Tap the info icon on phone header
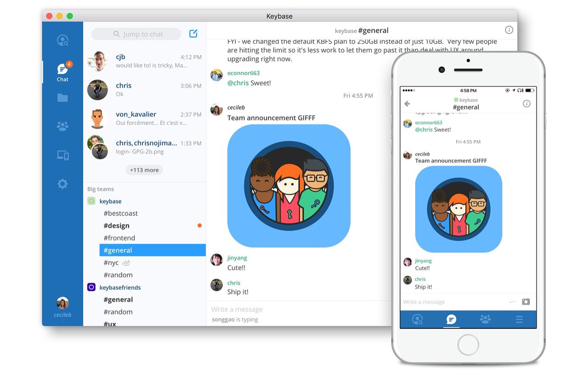This screenshot has height=372, width=588. tap(527, 104)
